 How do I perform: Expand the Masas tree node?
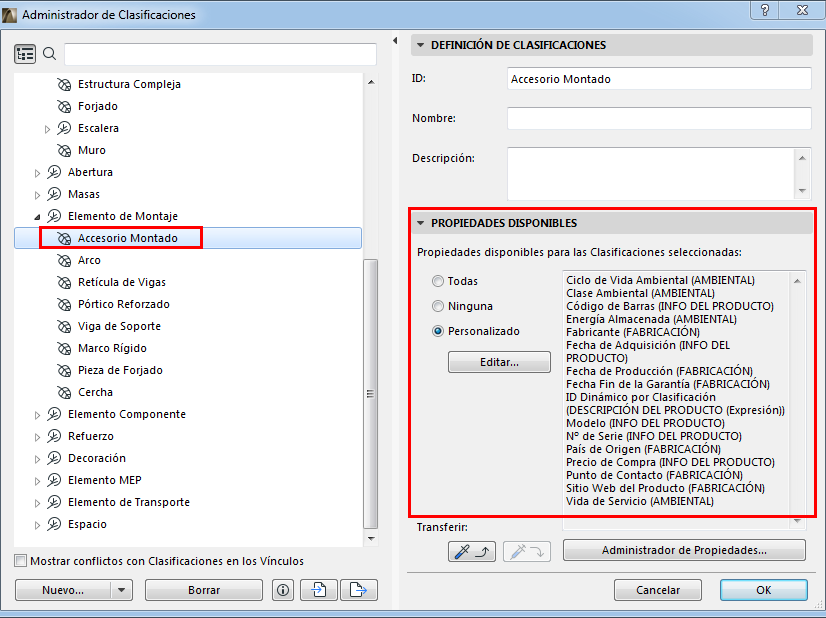point(37,195)
